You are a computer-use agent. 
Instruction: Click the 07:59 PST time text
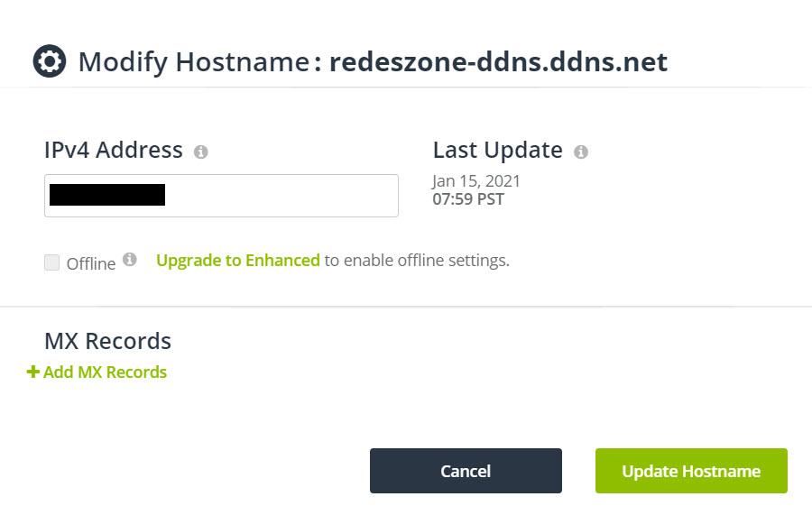coord(467,199)
